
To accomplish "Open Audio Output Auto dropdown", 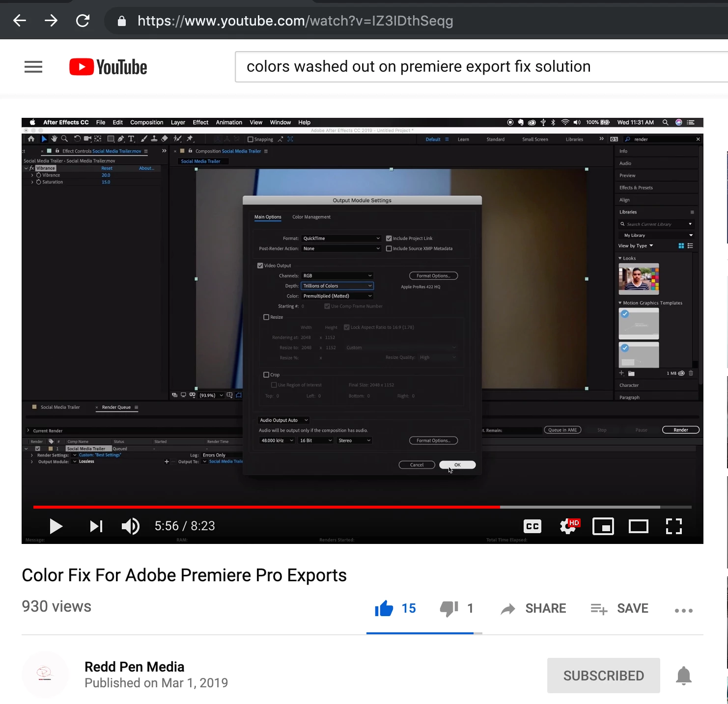I will 284,420.
